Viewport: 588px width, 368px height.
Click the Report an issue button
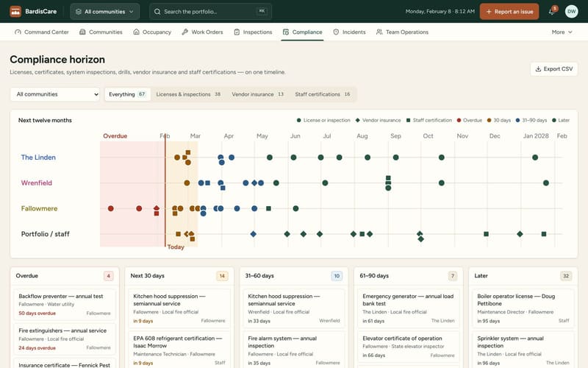[x=509, y=12]
